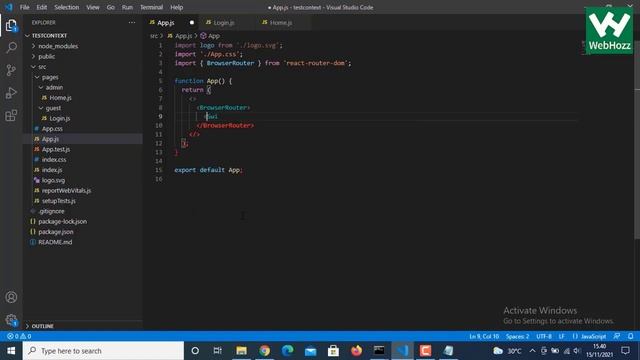Open the terminal app in taskbar

tap(379, 351)
